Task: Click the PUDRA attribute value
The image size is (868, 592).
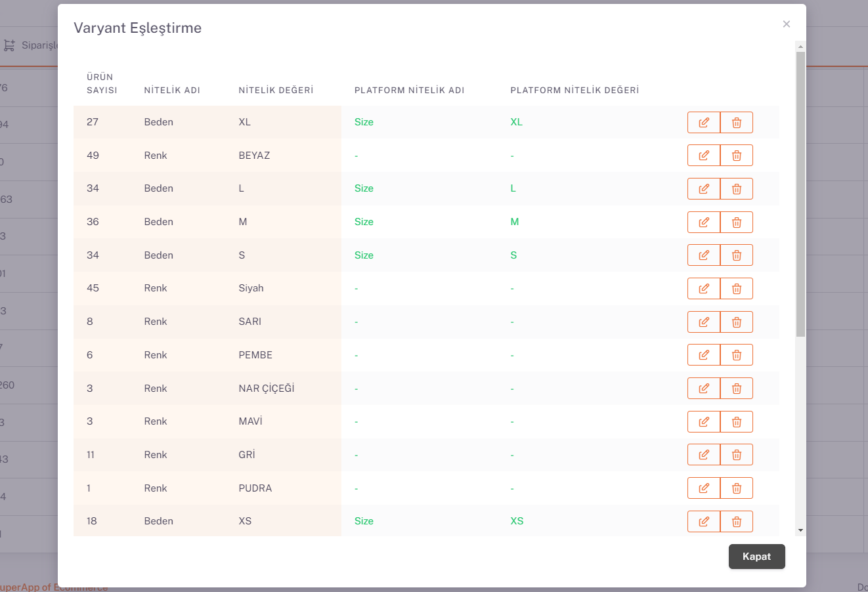Action: (255, 488)
